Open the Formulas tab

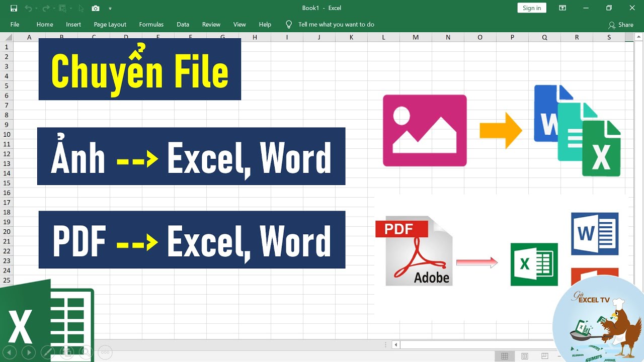click(151, 24)
